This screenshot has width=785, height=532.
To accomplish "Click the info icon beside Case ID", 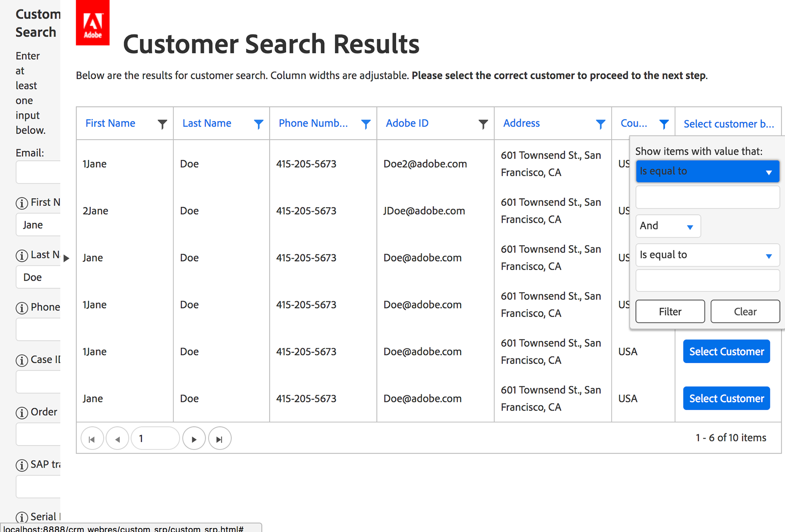I will pos(22,360).
